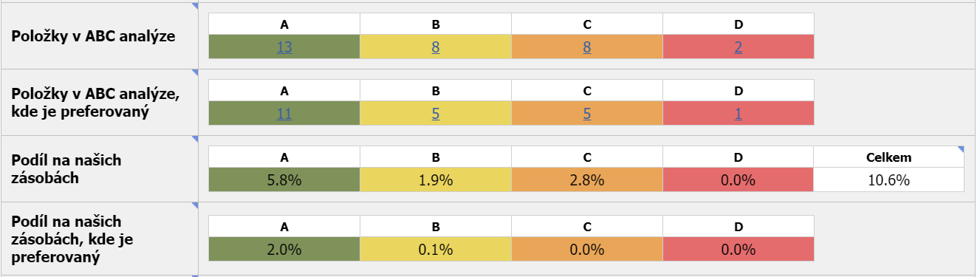
Task: Select the Celkem total 10.6% cell
Action: click(x=889, y=180)
